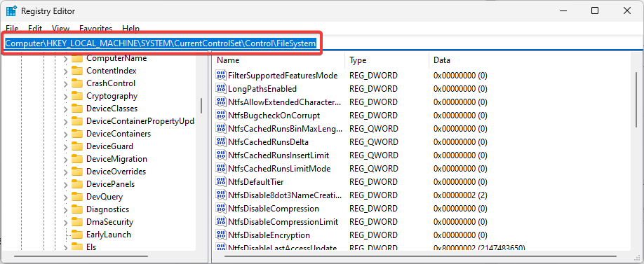Select the NtfsDisableCompressionLimit value name
The width and height of the screenshot is (644, 264).
point(283,222)
